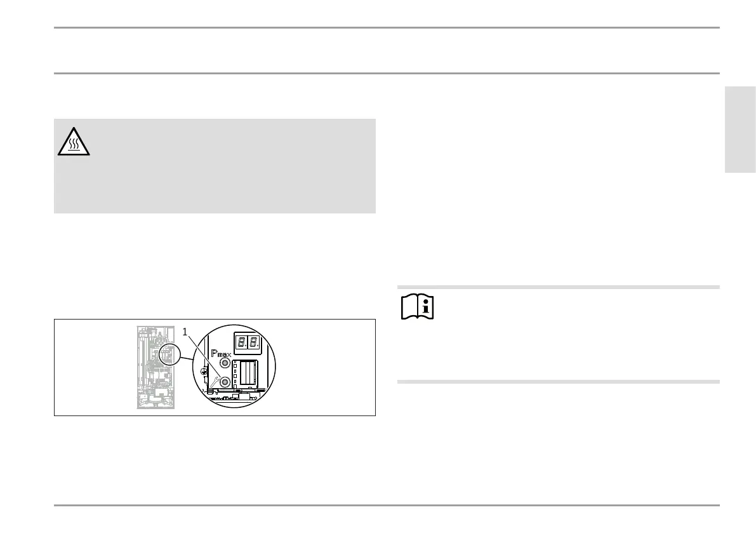Select the round button beside the wrench symbol
756x533 pixels.
pyautogui.click(x=224, y=382)
